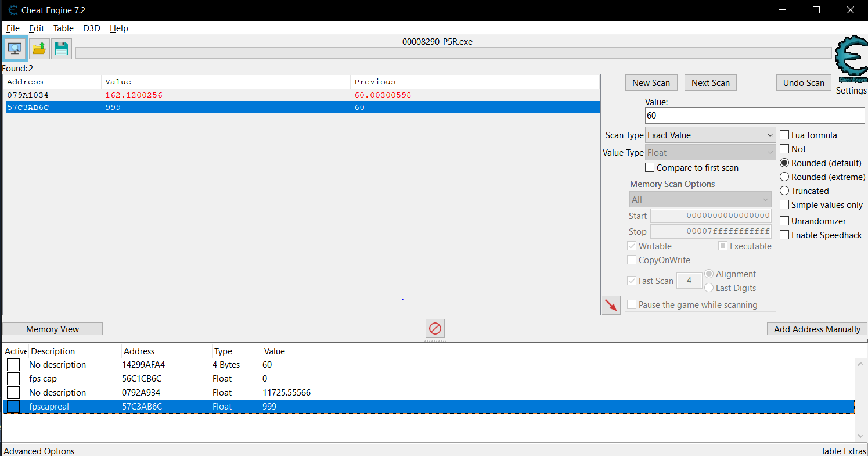The image size is (868, 456).
Task: Open the Table menu
Action: point(63,28)
